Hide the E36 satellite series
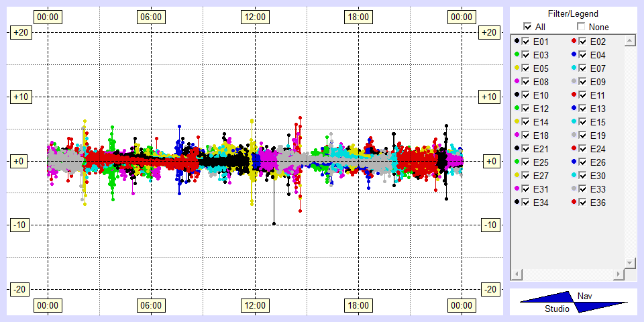Screen dimensions: 644x322 click(x=583, y=203)
